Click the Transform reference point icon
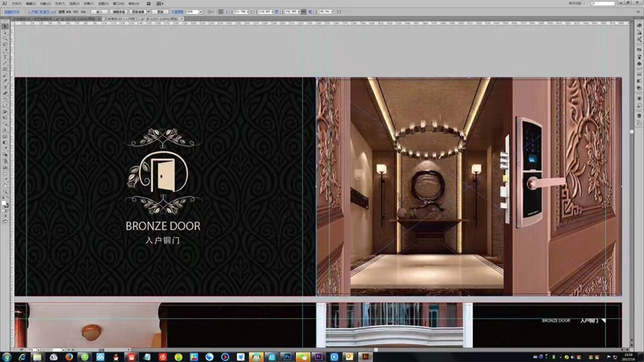Screen dimensions: 644x362 tap(220, 12)
